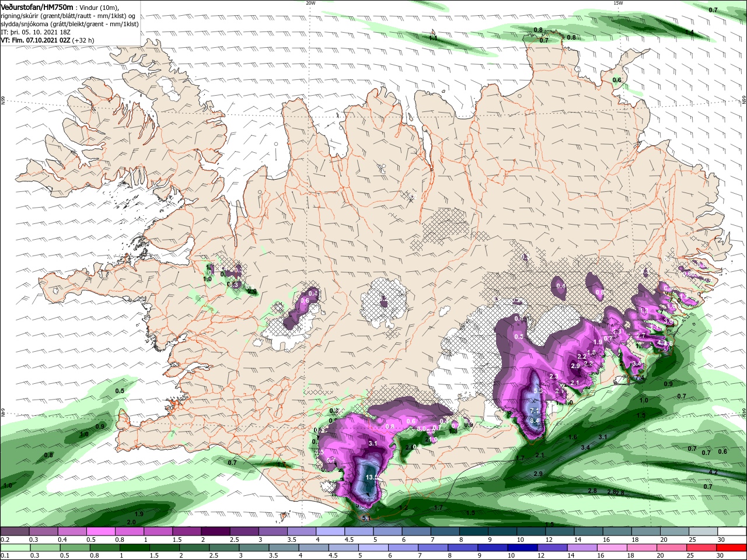Click the 'rigning/skúrir' rain legend description line
This screenshot has width=747, height=560.
pos(69,16)
